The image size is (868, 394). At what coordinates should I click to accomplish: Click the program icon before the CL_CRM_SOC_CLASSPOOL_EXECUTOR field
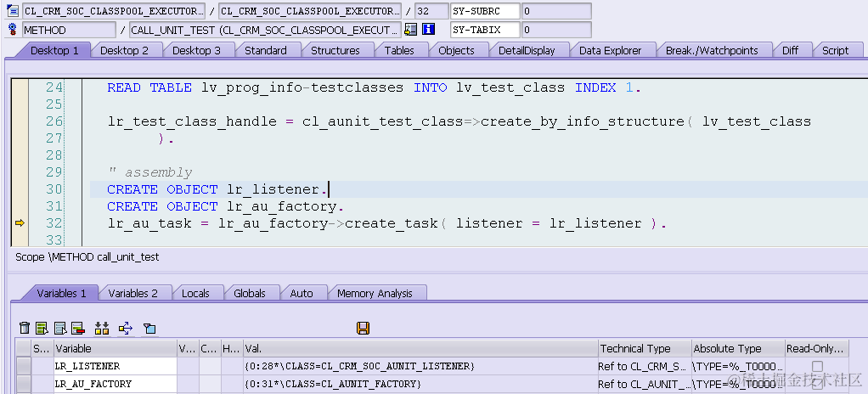(13, 10)
